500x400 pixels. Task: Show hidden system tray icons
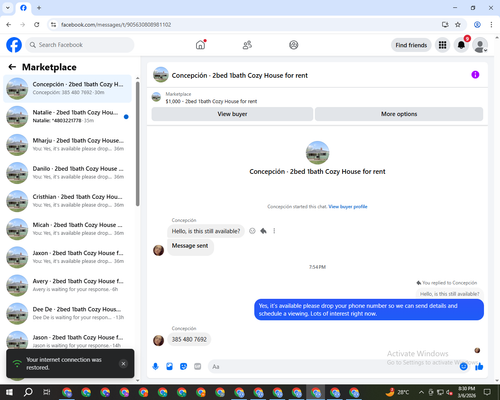click(x=421, y=392)
